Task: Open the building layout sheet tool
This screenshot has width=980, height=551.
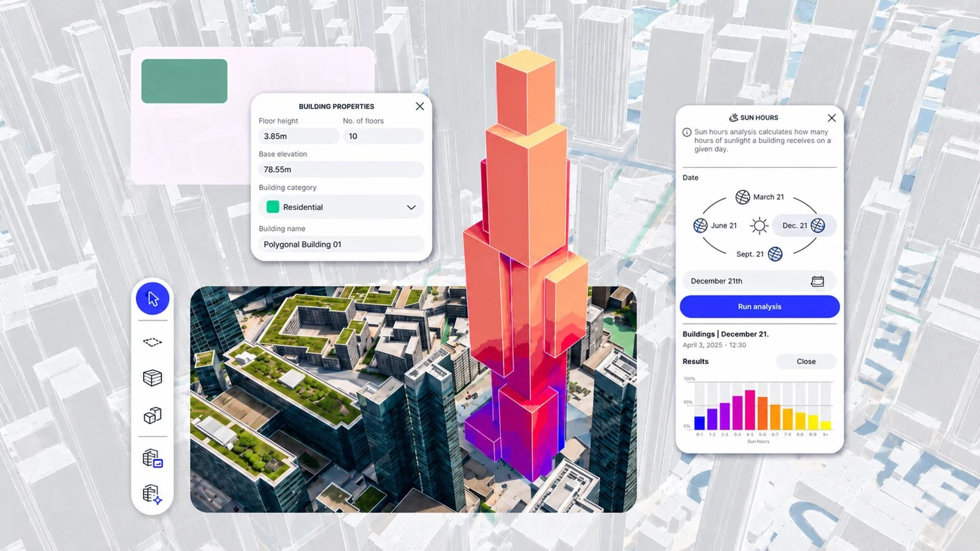Action: coord(153,458)
